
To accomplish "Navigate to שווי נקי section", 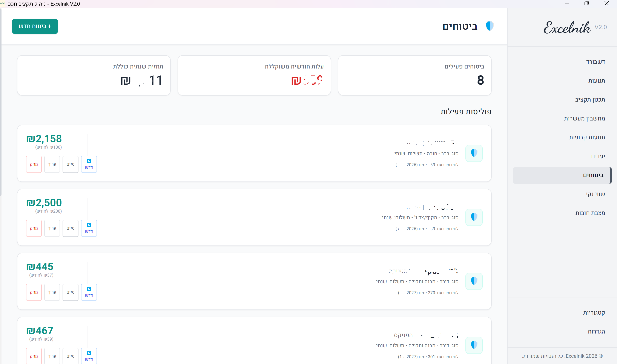I will (x=595, y=194).
